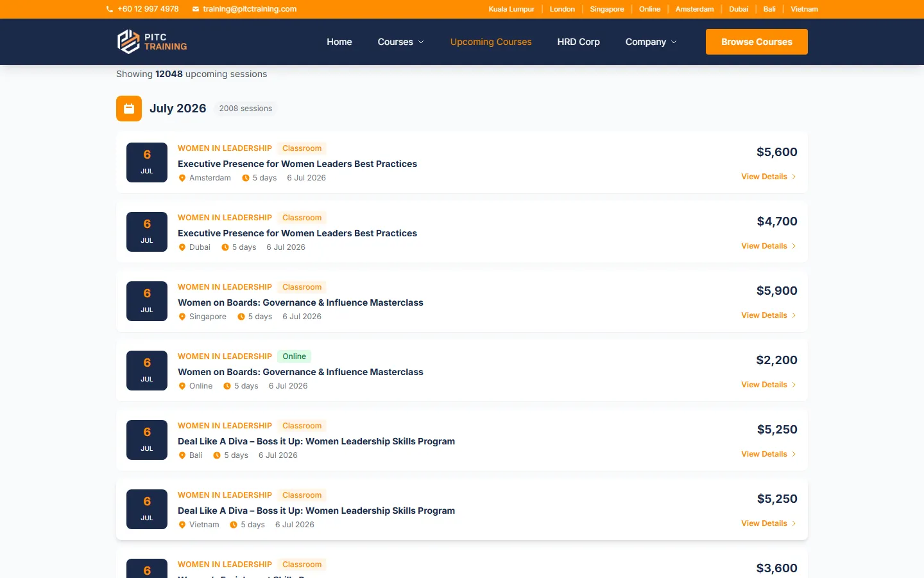The image size is (924, 578).
Task: Open the London location link
Action: pyautogui.click(x=562, y=9)
